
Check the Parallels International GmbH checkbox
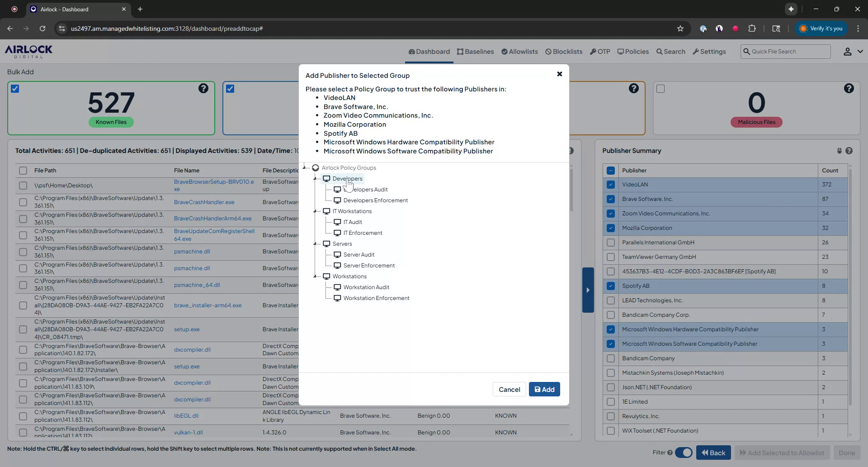611,243
